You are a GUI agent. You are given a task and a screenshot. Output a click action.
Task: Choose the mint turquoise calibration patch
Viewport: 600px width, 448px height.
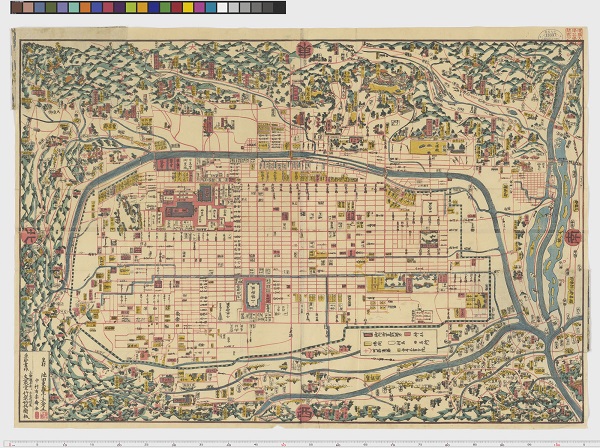pyautogui.click(x=74, y=8)
